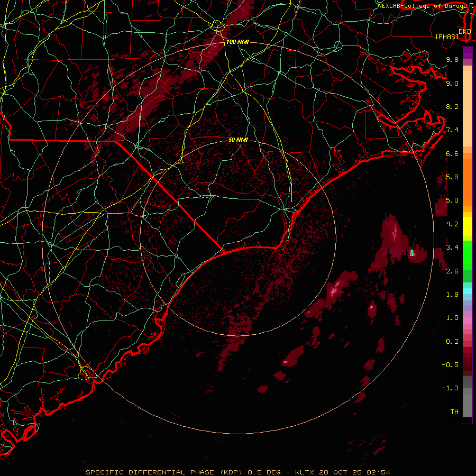Screen dimensions: 476x476
Task: Click the 5.0 value on the color scale
Action: pyautogui.click(x=452, y=200)
